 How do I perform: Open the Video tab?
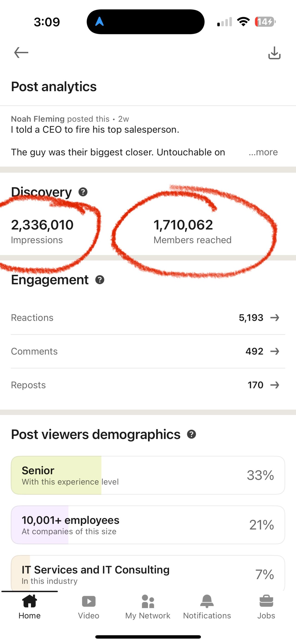pos(89,607)
